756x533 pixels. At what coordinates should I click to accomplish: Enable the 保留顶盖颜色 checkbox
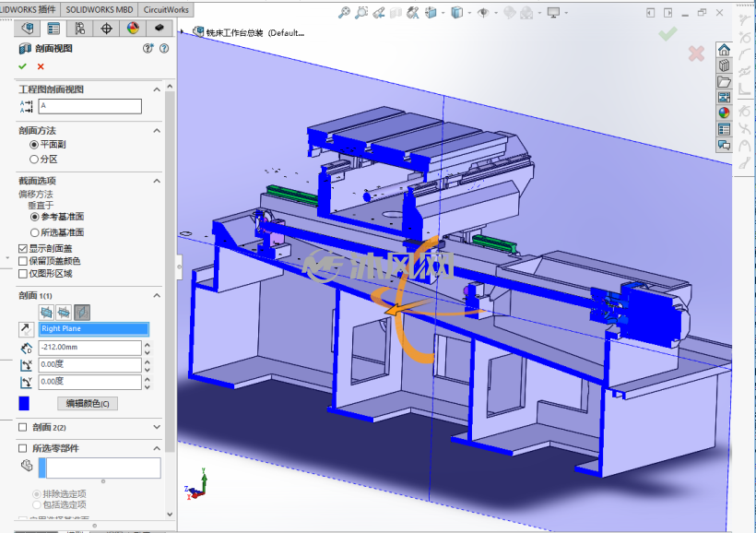coord(23,261)
